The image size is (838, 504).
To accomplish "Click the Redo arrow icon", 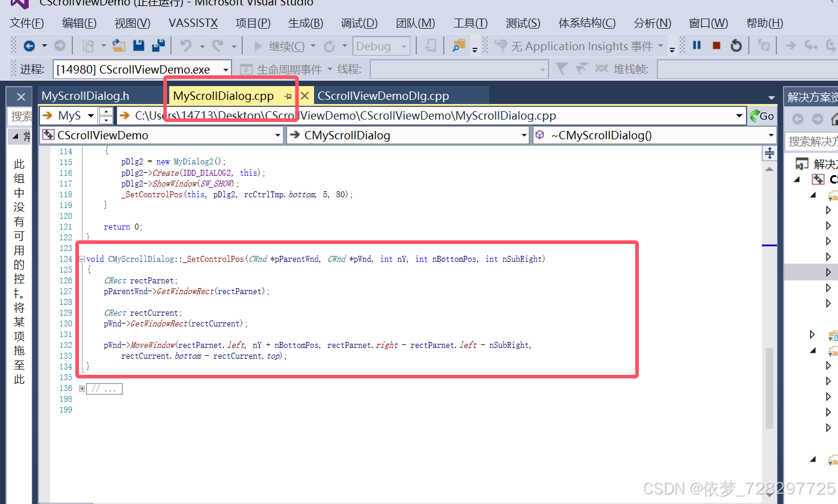I will coord(218,46).
